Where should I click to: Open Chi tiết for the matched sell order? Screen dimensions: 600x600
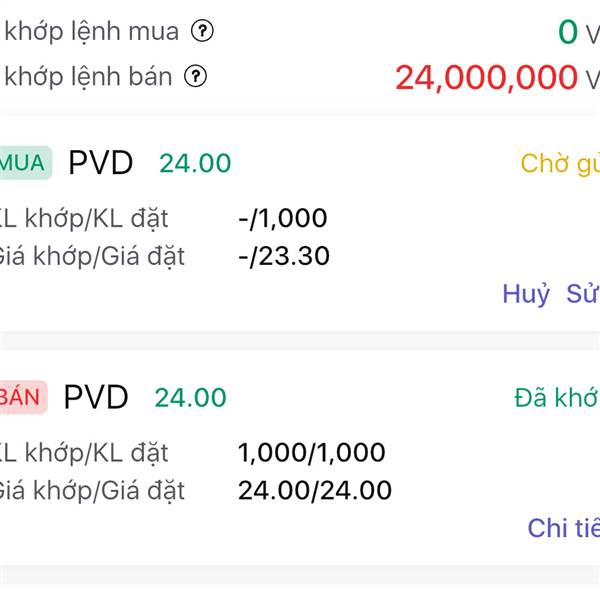tap(564, 528)
